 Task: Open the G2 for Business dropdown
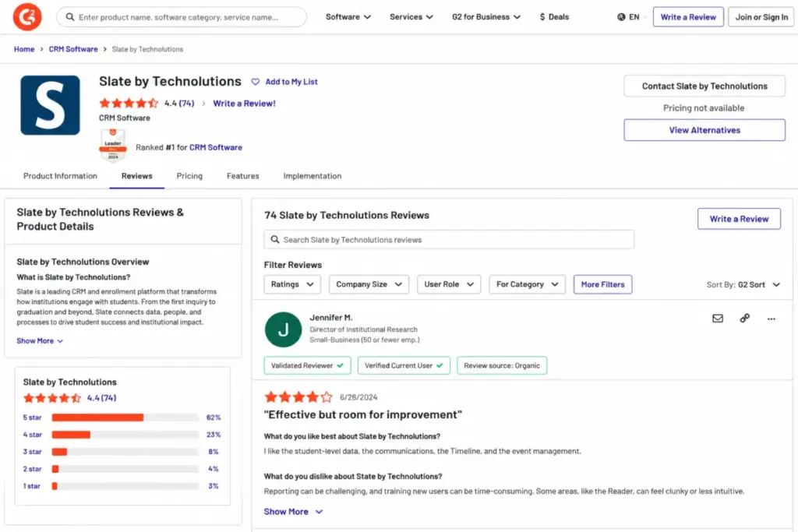(x=486, y=17)
